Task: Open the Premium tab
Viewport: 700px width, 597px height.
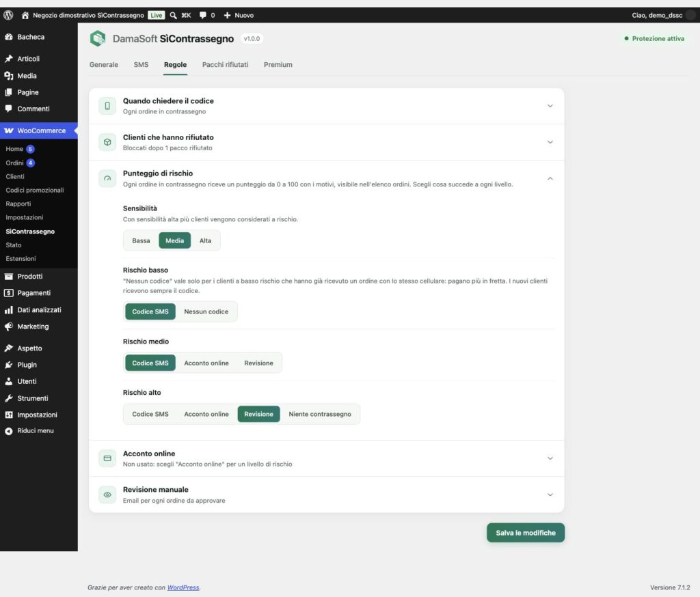Action: click(278, 65)
